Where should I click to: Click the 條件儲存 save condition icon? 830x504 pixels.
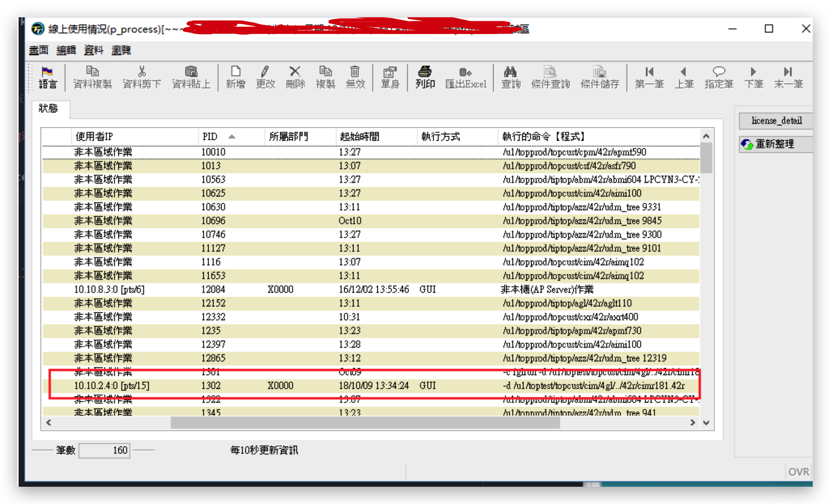tap(600, 77)
